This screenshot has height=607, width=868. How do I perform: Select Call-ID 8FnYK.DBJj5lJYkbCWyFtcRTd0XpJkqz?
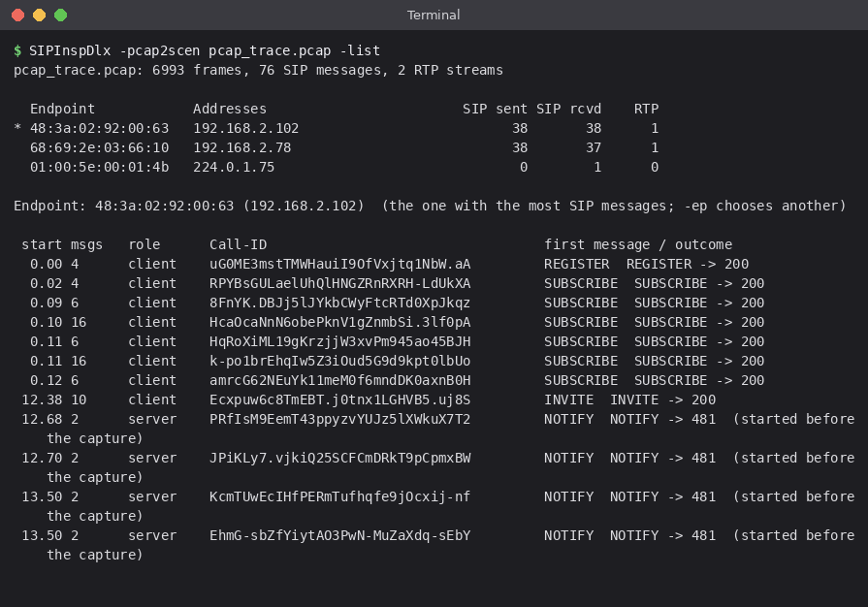click(339, 303)
